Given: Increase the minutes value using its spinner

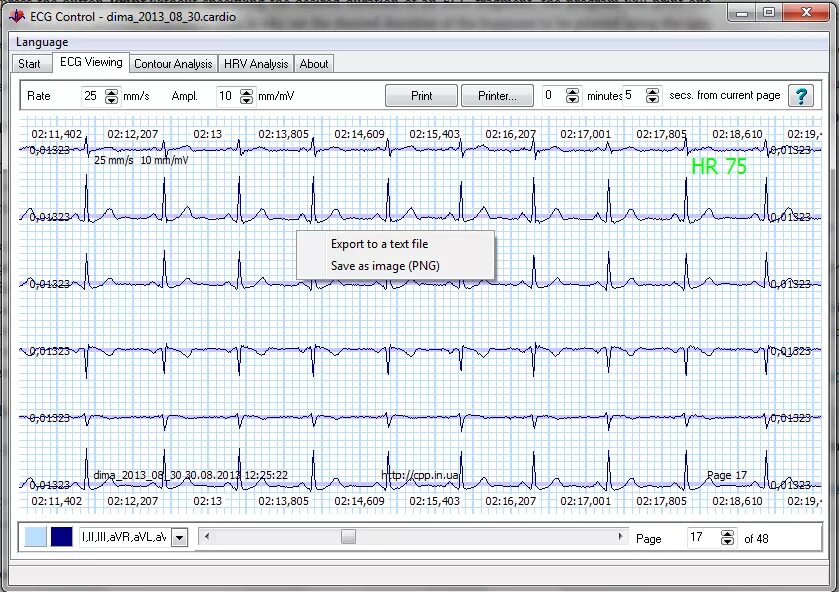Looking at the screenshot, I should pyautogui.click(x=571, y=92).
